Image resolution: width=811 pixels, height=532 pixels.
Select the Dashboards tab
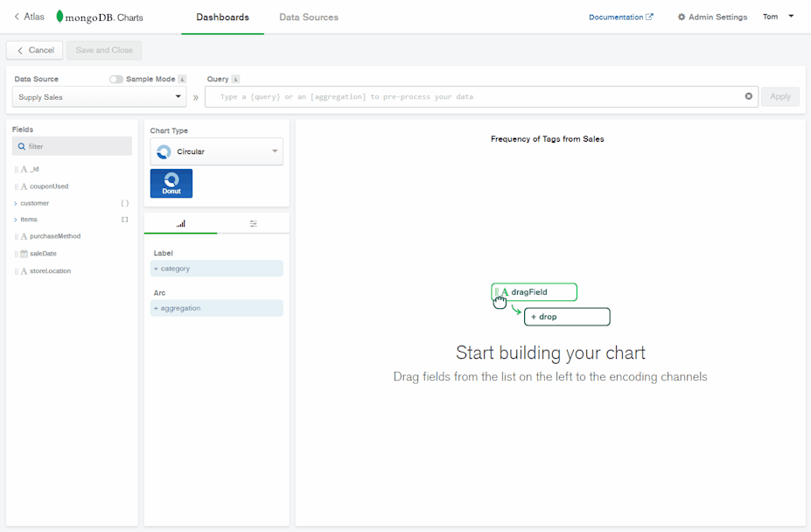[x=222, y=16]
